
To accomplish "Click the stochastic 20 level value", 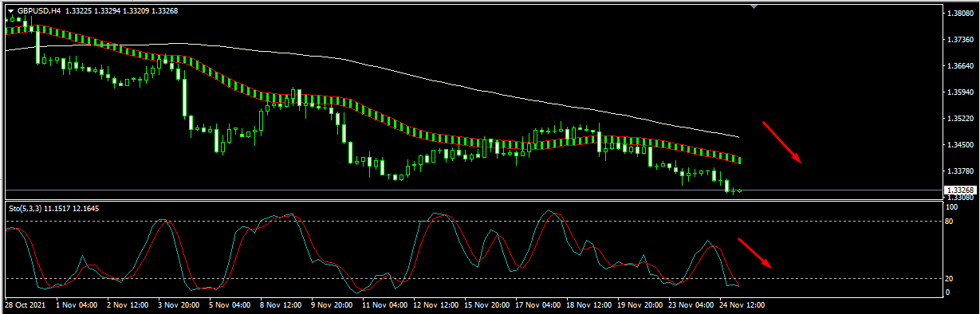I will (950, 279).
